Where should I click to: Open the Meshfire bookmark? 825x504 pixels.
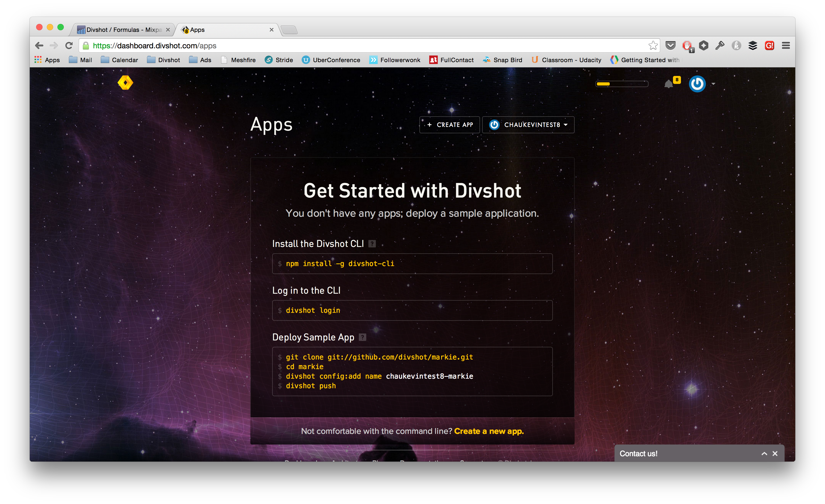[238, 60]
